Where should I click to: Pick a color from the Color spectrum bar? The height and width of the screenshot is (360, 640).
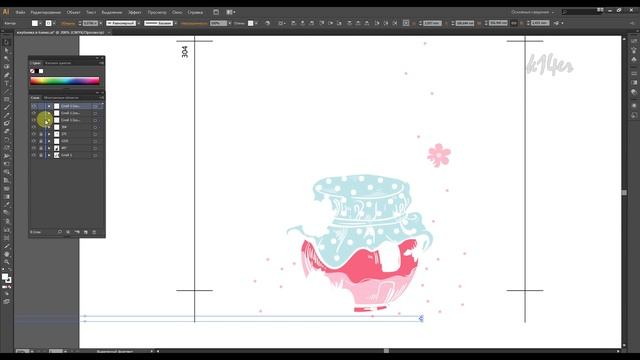coord(64,80)
